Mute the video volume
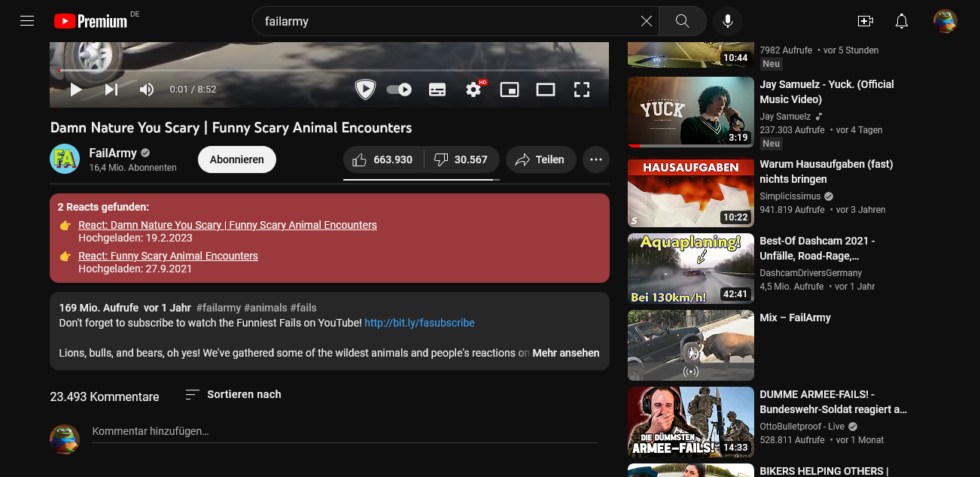Viewport: 980px width, 477px height. (147, 90)
